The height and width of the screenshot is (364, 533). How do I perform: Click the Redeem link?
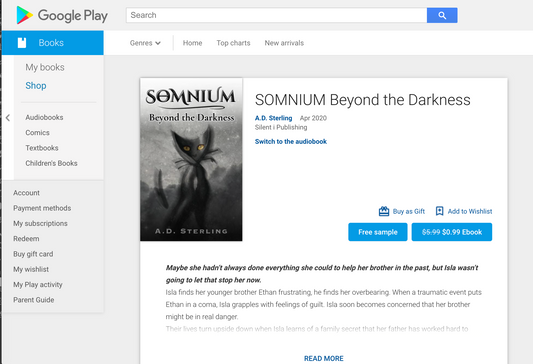tap(26, 239)
